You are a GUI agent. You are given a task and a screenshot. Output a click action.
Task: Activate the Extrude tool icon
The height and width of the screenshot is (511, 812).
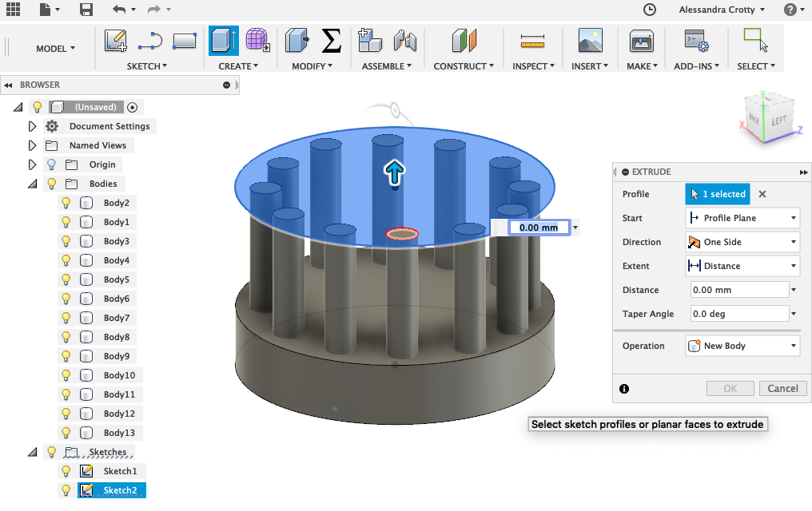pyautogui.click(x=224, y=41)
